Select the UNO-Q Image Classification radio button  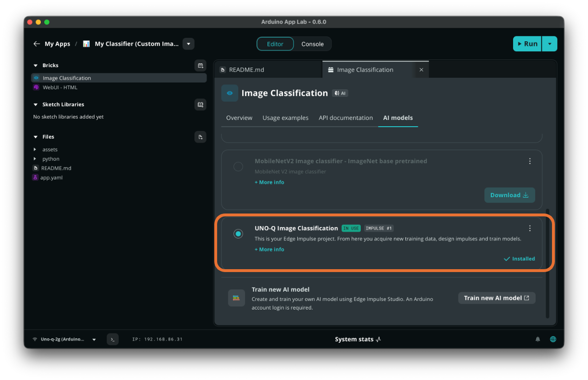238,234
